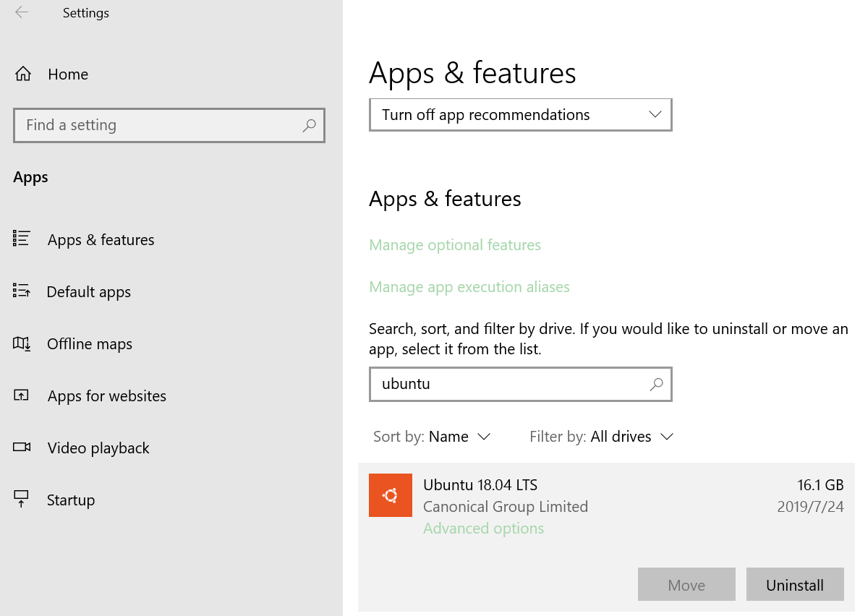The width and height of the screenshot is (860, 616).
Task: Click the Home house icon
Action: pos(23,74)
